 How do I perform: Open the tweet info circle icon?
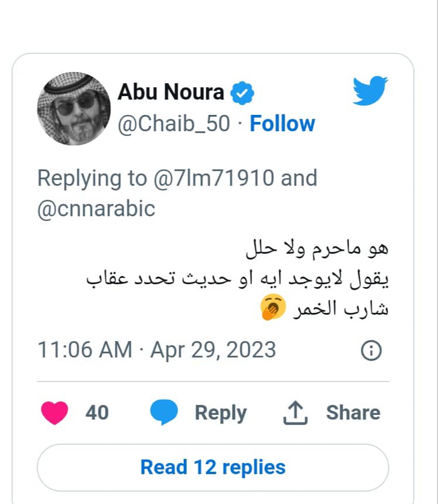click(x=371, y=350)
